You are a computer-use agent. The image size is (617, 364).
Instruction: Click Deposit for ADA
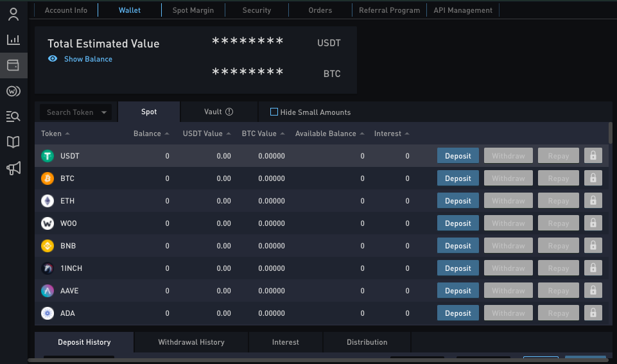[458, 313]
